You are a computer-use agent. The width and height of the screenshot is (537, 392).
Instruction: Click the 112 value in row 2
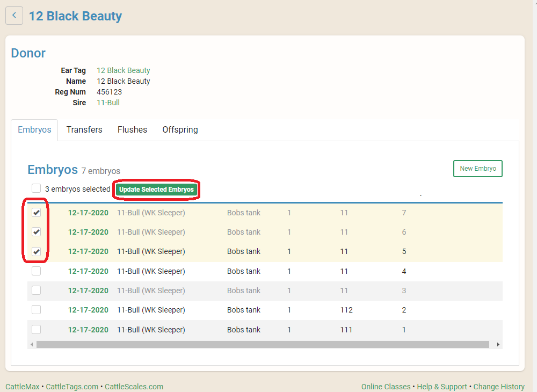point(346,310)
